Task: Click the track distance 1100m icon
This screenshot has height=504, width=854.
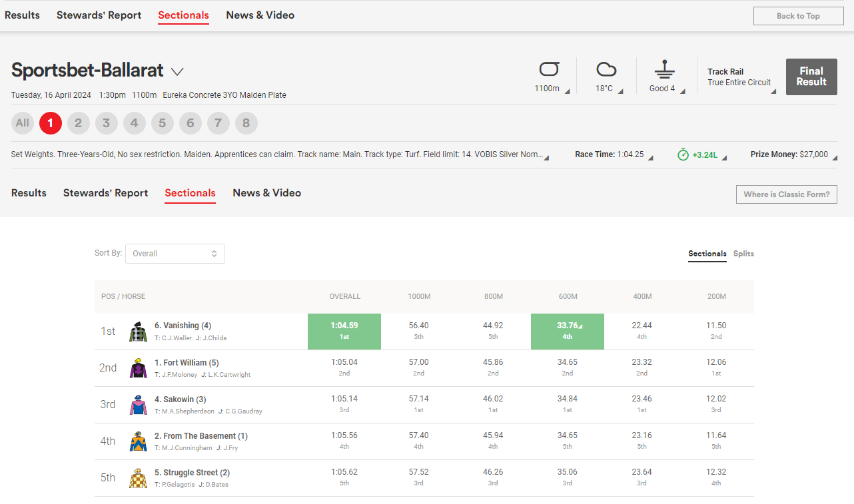Action: click(x=549, y=69)
